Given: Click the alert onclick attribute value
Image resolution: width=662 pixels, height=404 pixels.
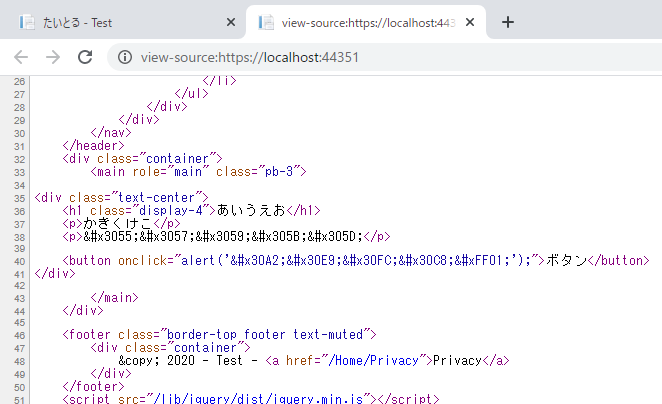Looking at the screenshot, I should (357, 261).
